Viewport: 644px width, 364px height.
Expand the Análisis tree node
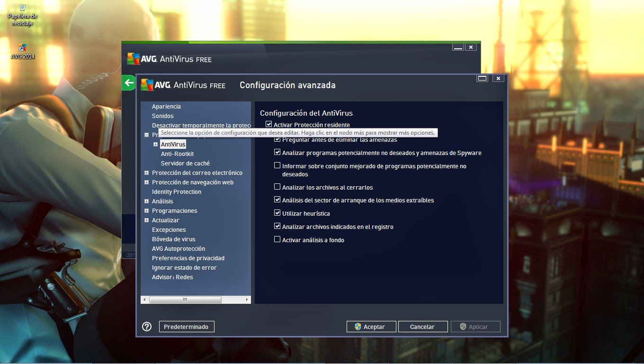coord(147,201)
